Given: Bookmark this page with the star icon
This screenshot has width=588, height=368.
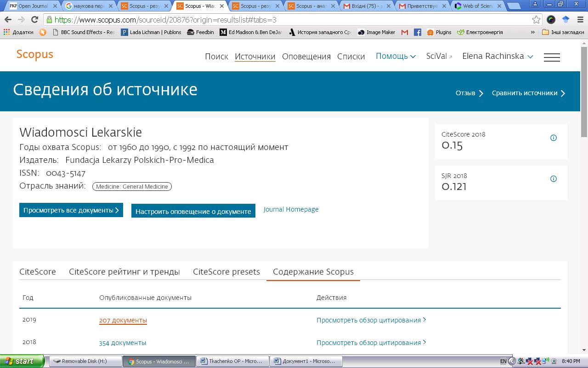Looking at the screenshot, I should [x=536, y=20].
